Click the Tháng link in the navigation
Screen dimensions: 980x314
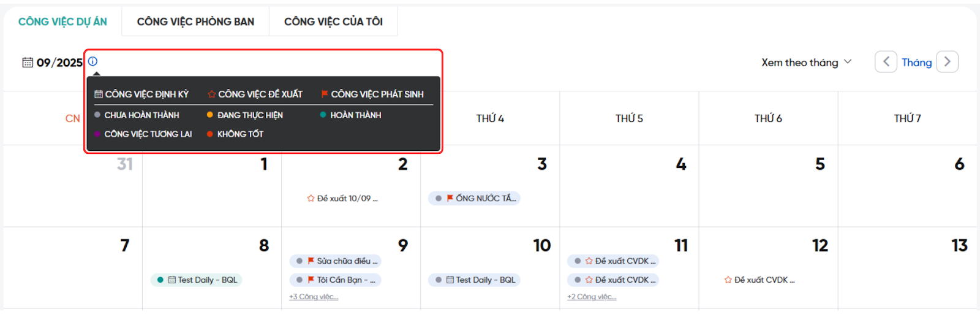916,63
